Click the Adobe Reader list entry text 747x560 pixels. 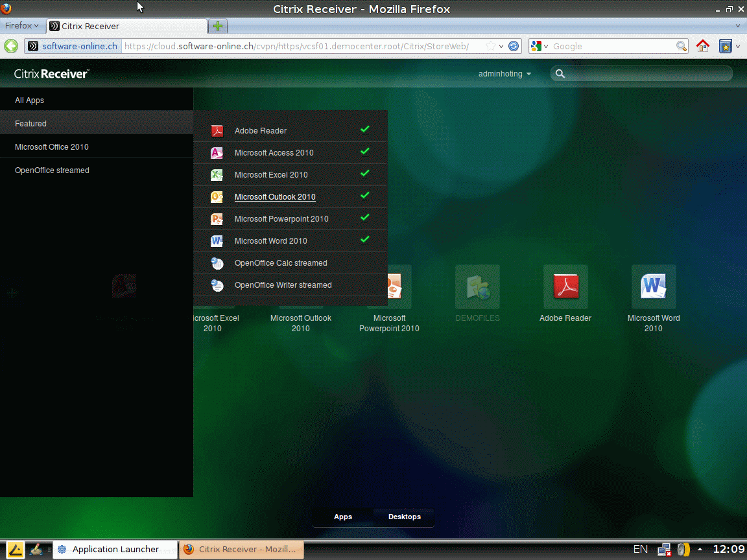[261, 130]
